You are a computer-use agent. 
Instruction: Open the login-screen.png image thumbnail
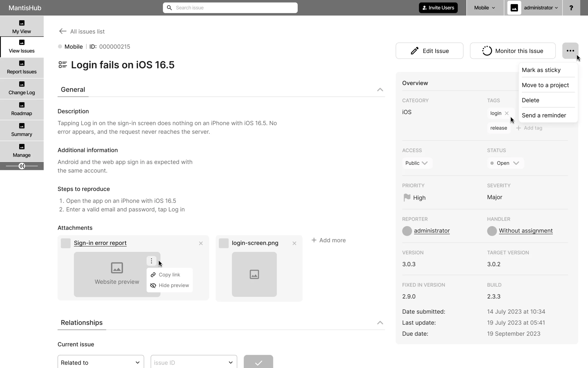(x=254, y=274)
